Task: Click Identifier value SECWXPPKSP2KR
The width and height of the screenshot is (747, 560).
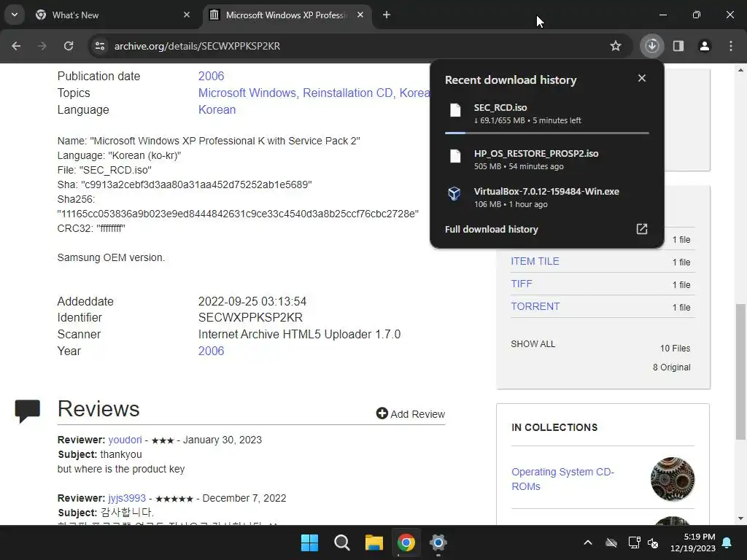Action: (x=250, y=318)
